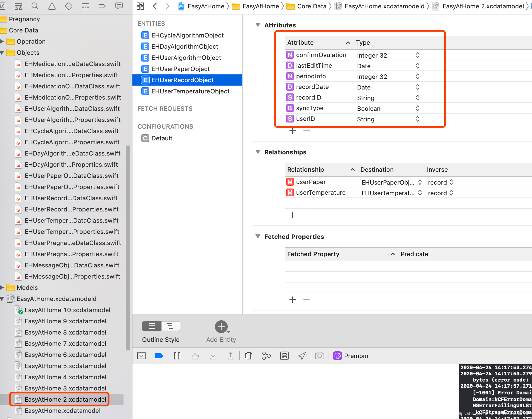
Task: Open the Test navigator diamond icon
Action: coord(69,6)
